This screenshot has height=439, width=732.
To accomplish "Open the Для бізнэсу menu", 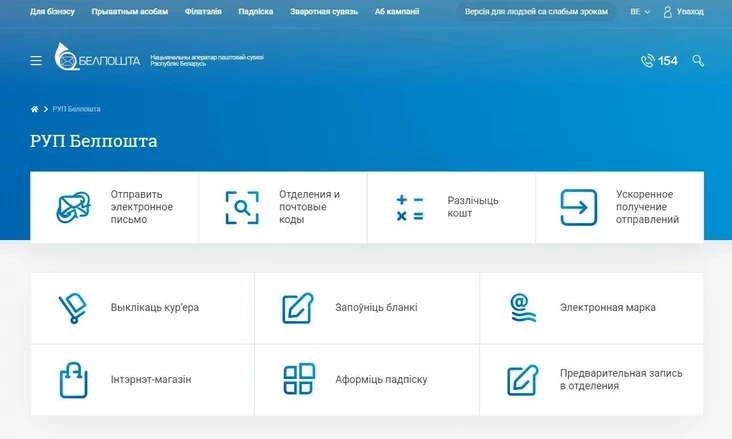I will point(52,11).
